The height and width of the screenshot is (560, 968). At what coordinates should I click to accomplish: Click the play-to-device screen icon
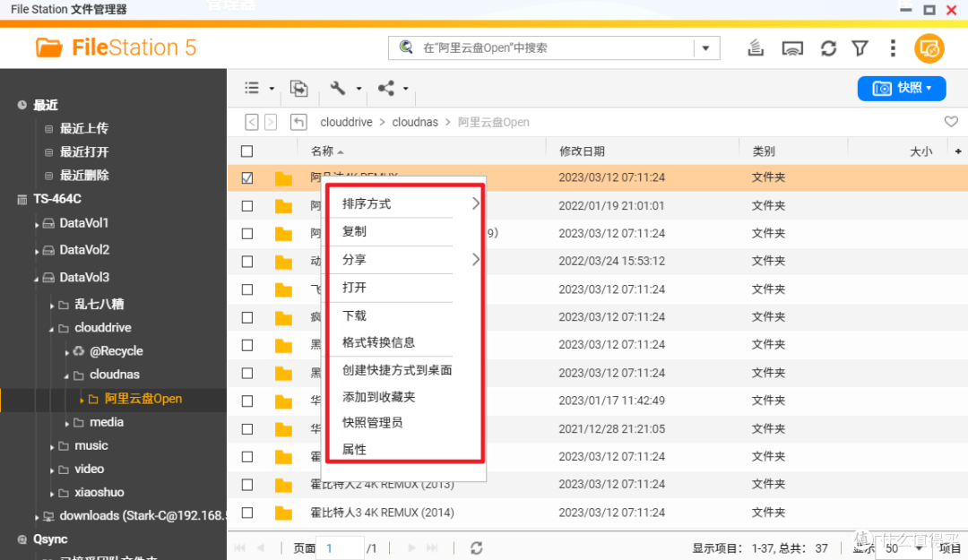point(792,48)
